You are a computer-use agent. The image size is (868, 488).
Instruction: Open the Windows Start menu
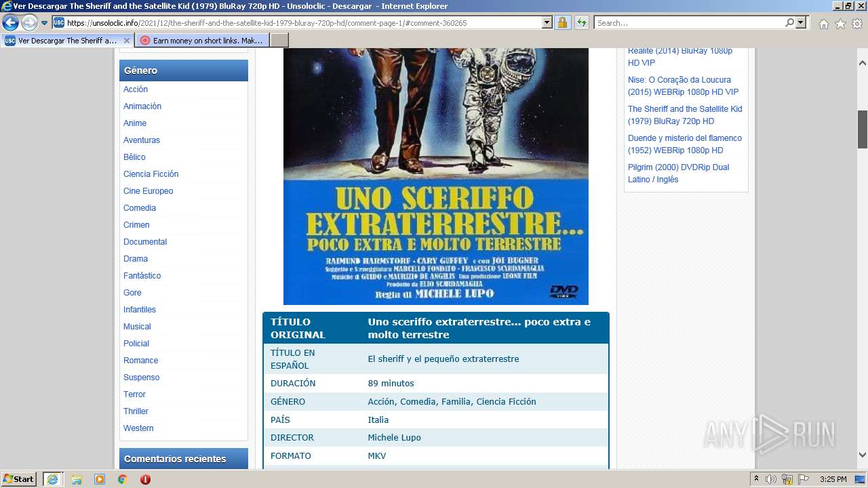[19, 479]
